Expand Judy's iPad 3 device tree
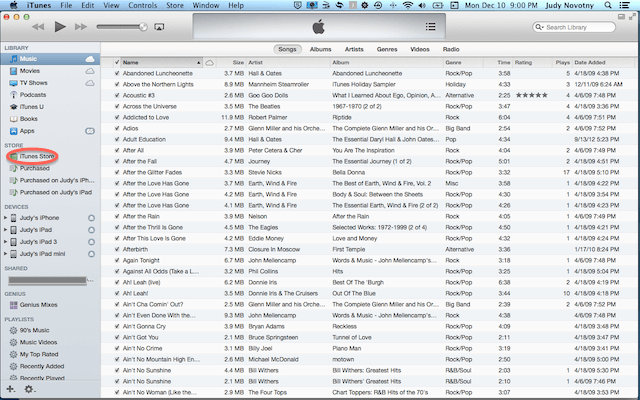This screenshot has height=400, width=640. click(5, 242)
